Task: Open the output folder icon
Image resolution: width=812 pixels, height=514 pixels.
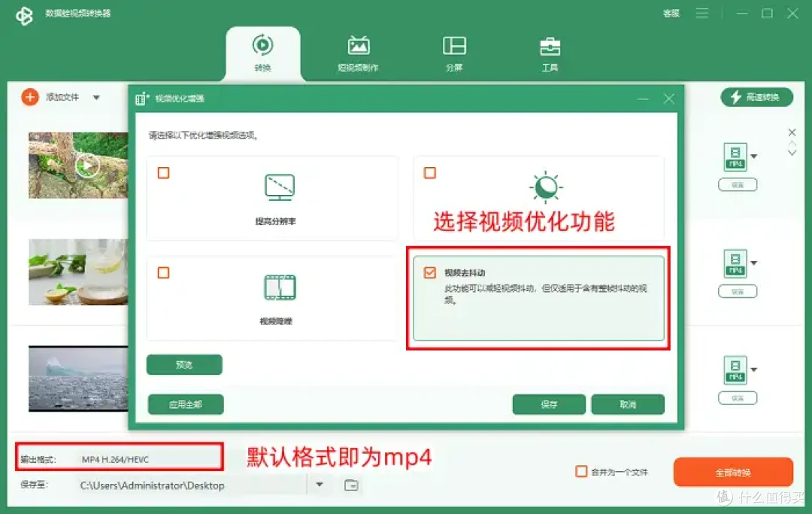Action: coord(351,485)
